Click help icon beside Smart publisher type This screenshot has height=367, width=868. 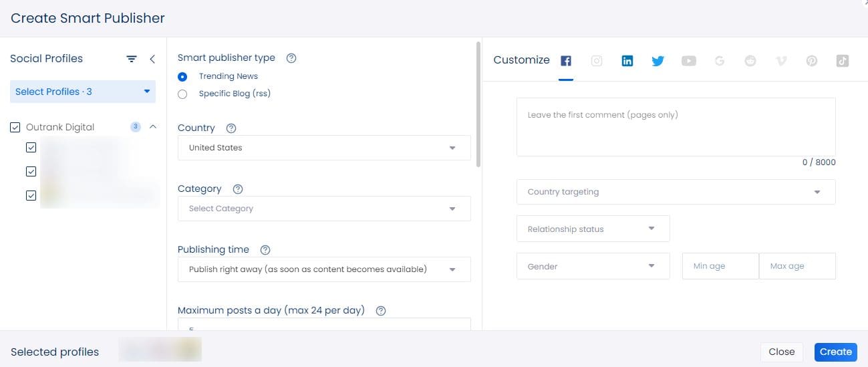(291, 58)
